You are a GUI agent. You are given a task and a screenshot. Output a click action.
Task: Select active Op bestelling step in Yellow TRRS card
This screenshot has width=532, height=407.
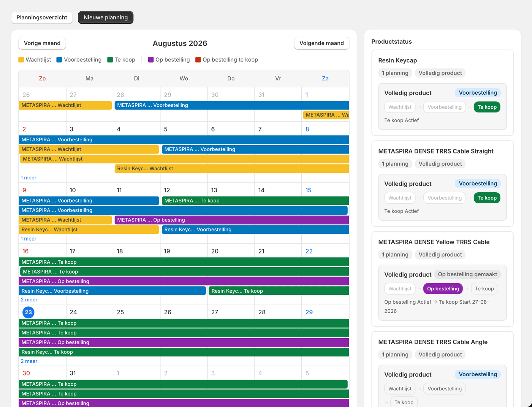coord(443,289)
